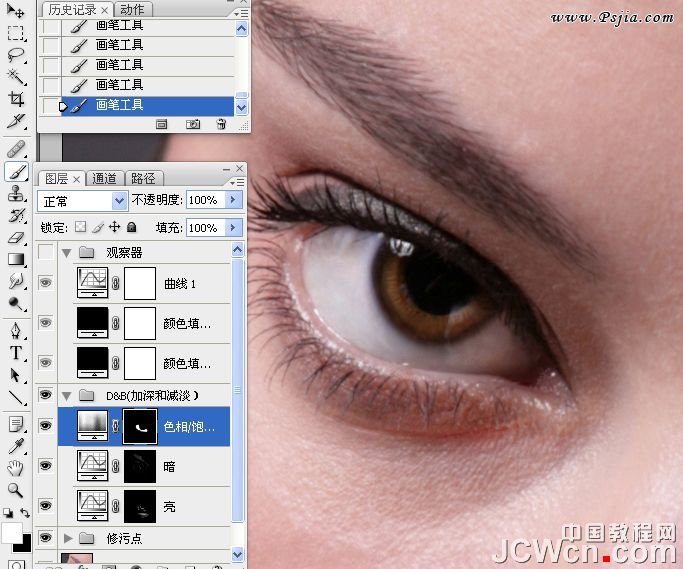The image size is (683, 569).
Task: Toggle visibility of first 颜色填 layer
Action: point(45,322)
